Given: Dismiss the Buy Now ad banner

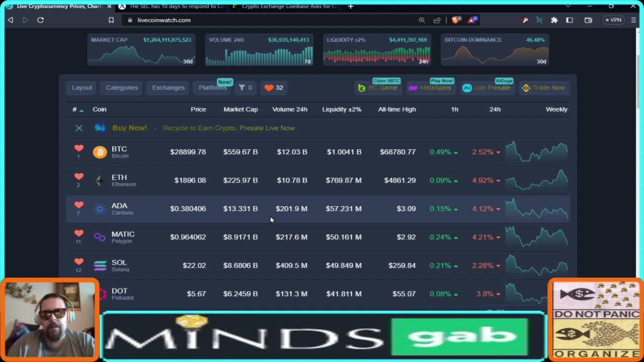Looking at the screenshot, I should click(x=79, y=128).
